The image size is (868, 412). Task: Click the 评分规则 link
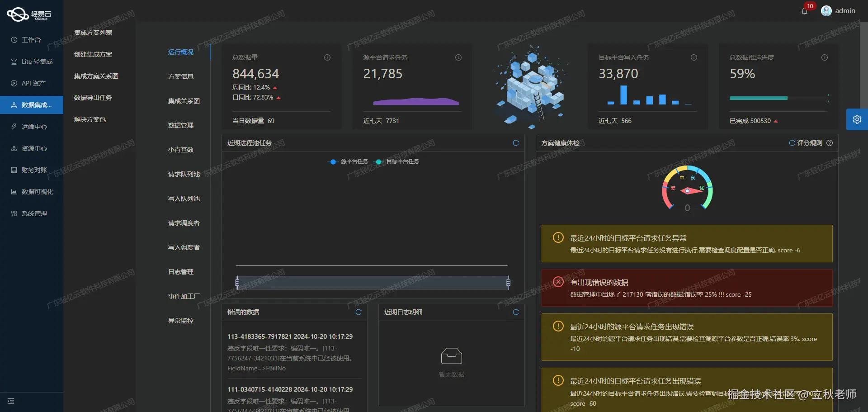809,143
